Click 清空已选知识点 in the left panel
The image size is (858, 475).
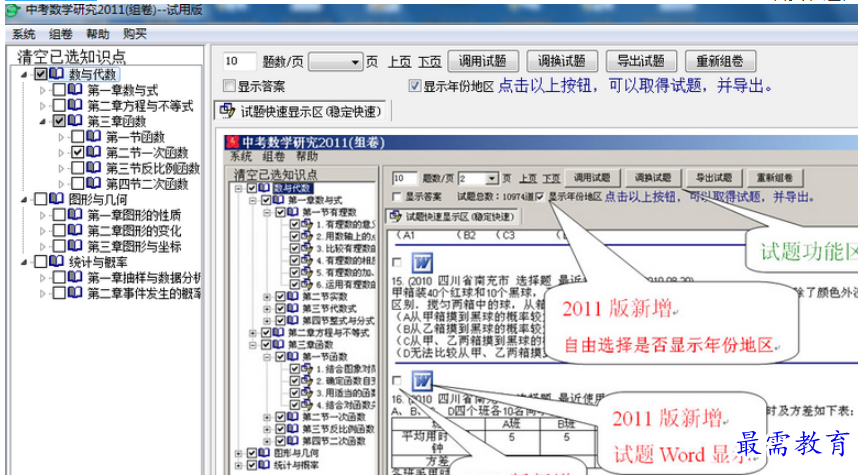71,57
